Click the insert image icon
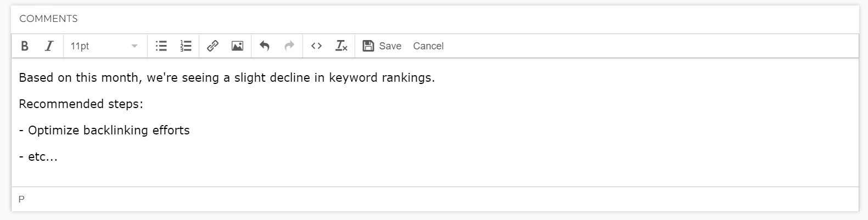The height and width of the screenshot is (220, 868). click(237, 46)
